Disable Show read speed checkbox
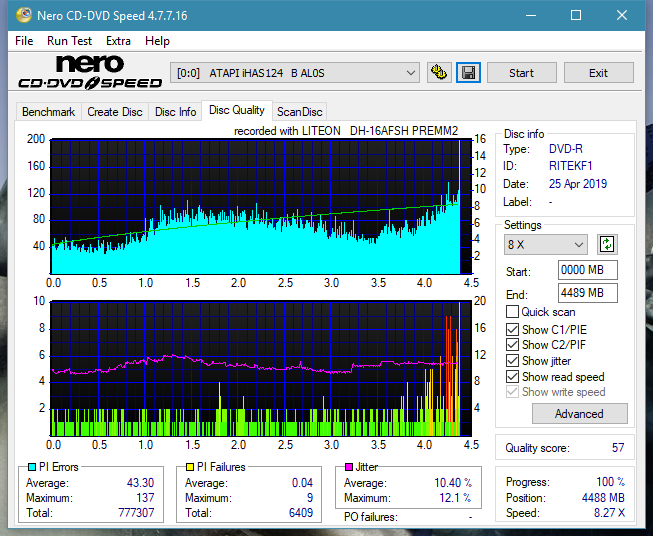This screenshot has height=536, width=653. click(x=512, y=376)
